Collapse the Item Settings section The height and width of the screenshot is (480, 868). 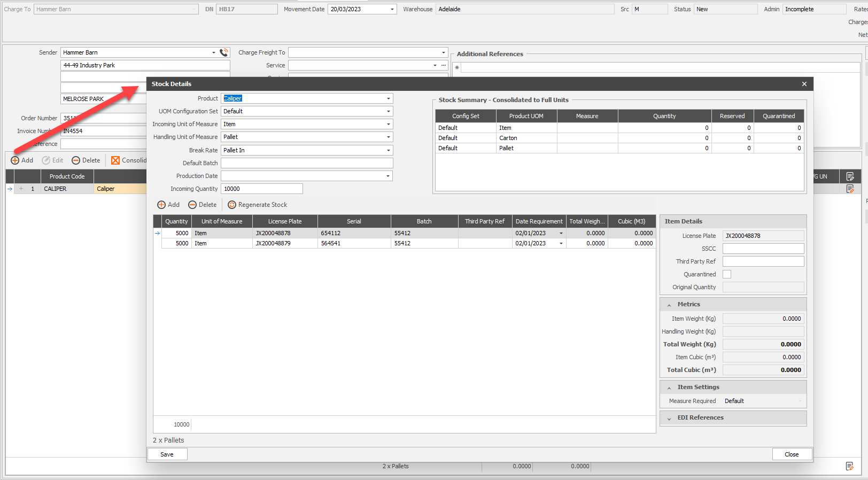[x=669, y=388]
